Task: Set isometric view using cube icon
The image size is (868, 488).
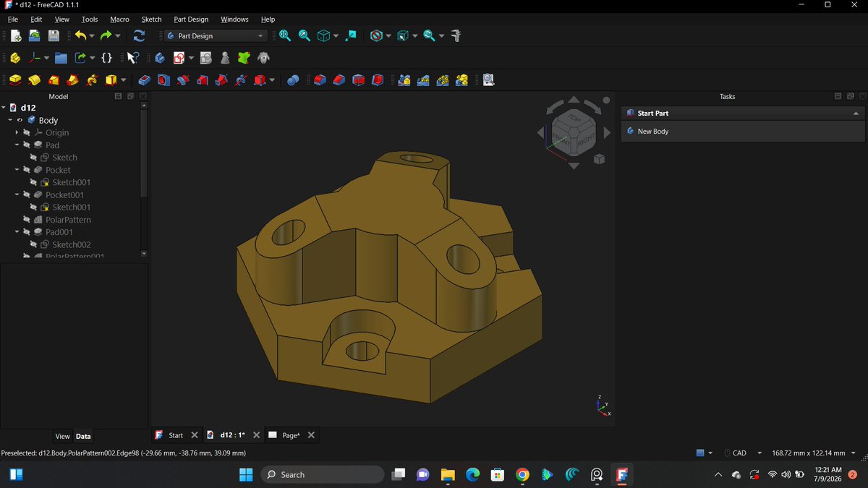Action: (x=324, y=35)
